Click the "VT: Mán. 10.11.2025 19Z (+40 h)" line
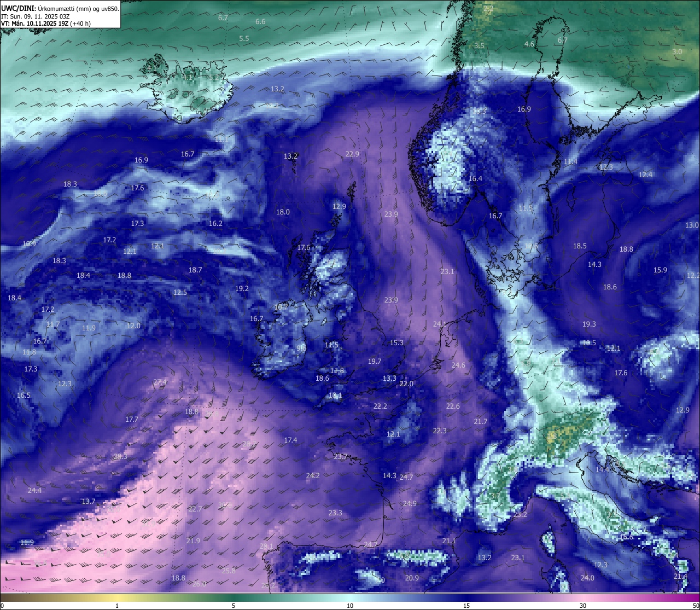 [46, 24]
